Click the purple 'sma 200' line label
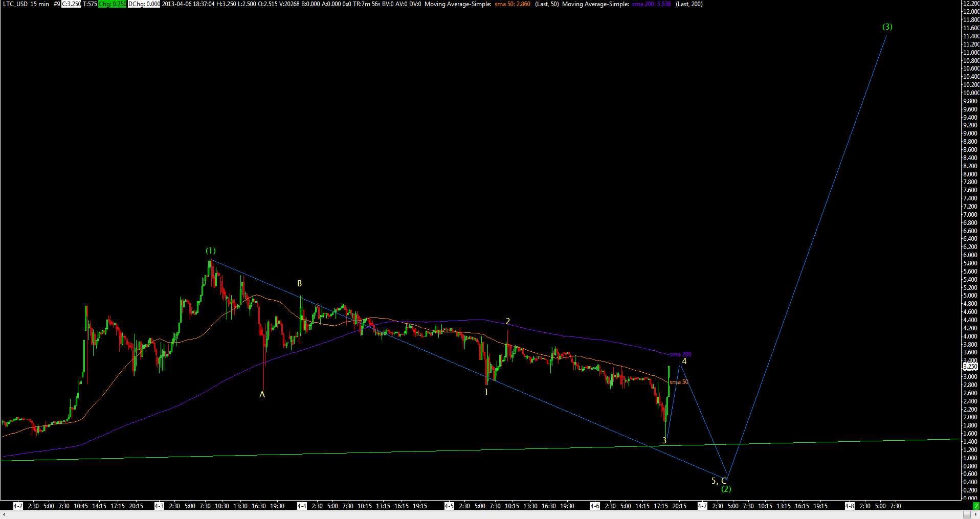 point(680,354)
